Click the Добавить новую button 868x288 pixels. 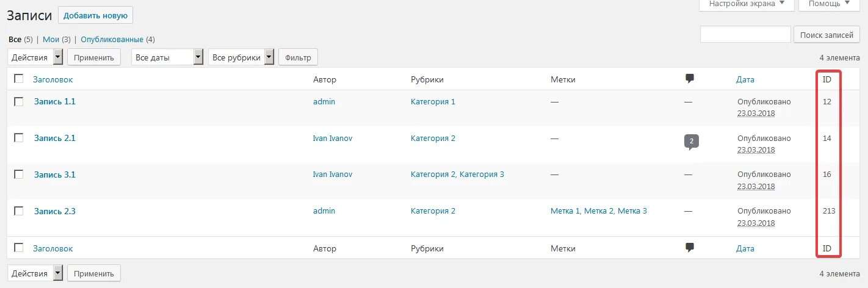tap(95, 15)
